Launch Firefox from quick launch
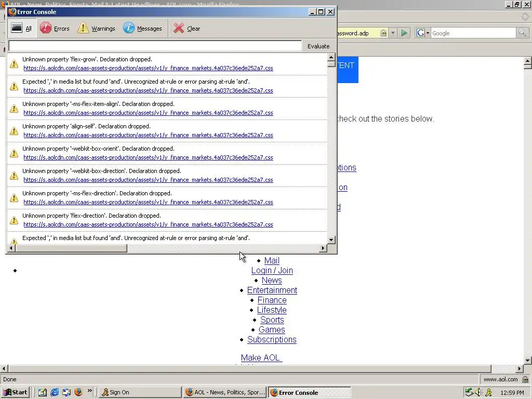 click(x=78, y=392)
